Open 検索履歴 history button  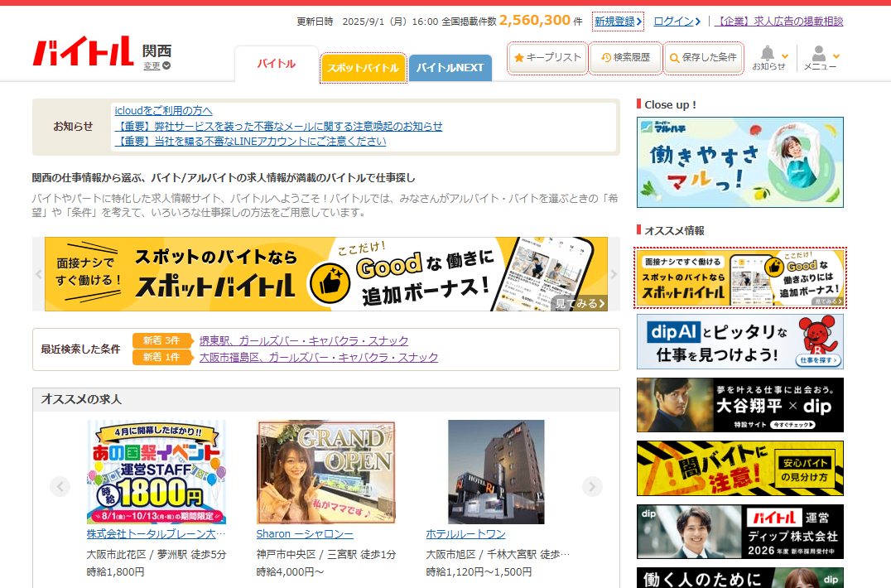pos(626,57)
